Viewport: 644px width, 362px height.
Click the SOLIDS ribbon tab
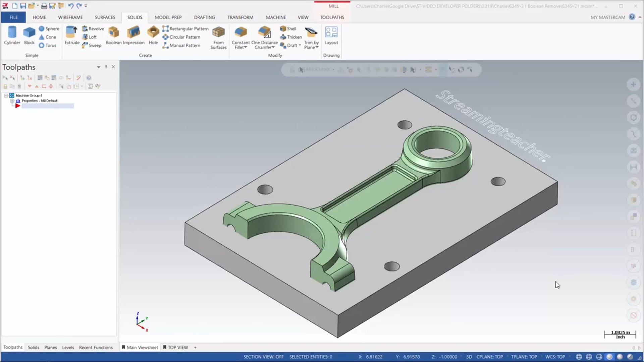tap(135, 17)
